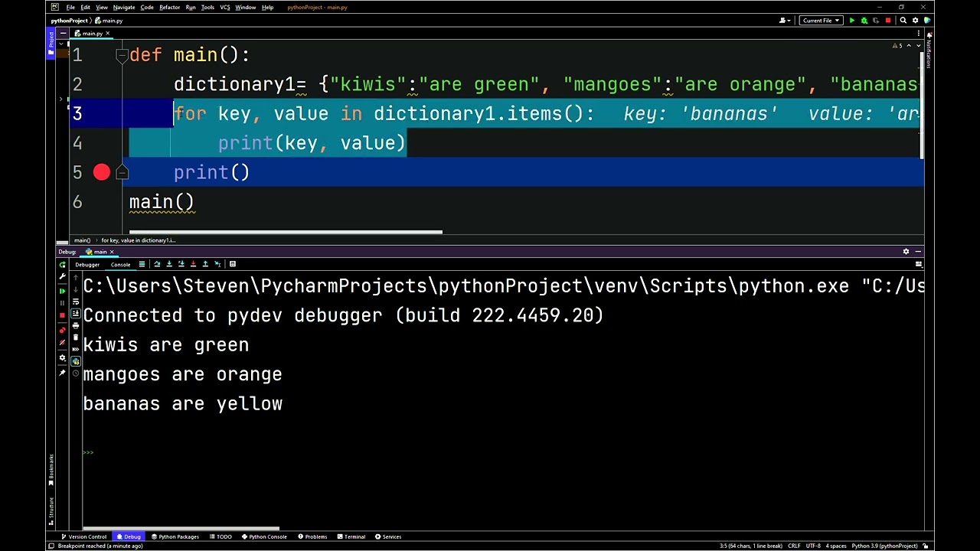This screenshot has height=551, width=980.
Task: Run the current file with the green play icon
Action: (x=852, y=21)
